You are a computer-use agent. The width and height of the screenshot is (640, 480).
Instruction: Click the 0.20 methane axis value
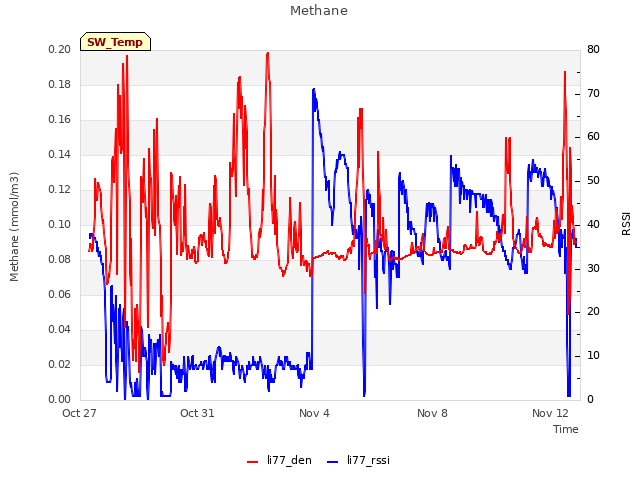60,49
